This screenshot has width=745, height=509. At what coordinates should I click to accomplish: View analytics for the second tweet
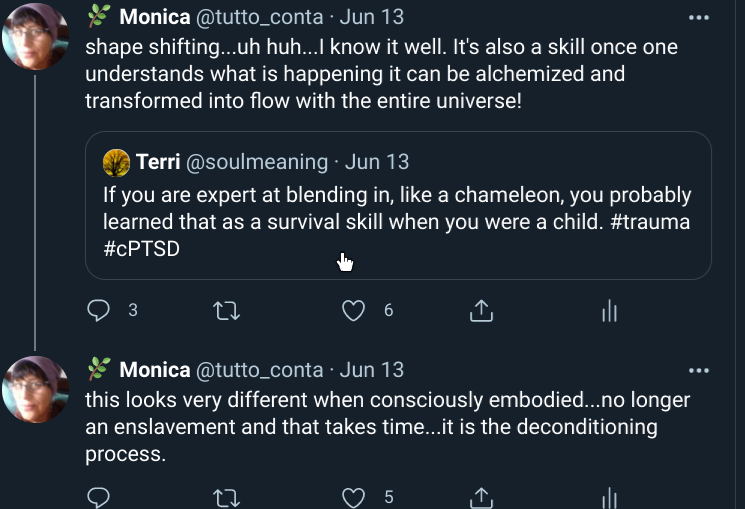[609, 497]
